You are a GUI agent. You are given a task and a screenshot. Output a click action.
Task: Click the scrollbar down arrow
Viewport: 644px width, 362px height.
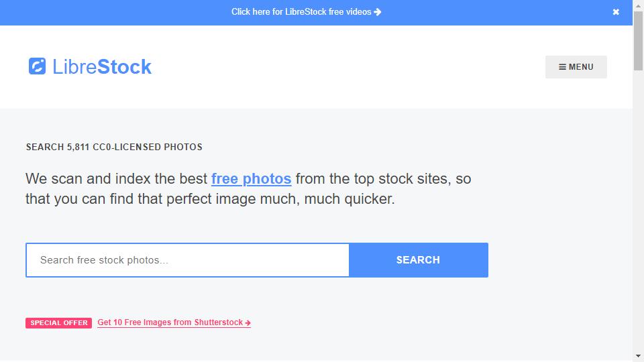pos(638,356)
